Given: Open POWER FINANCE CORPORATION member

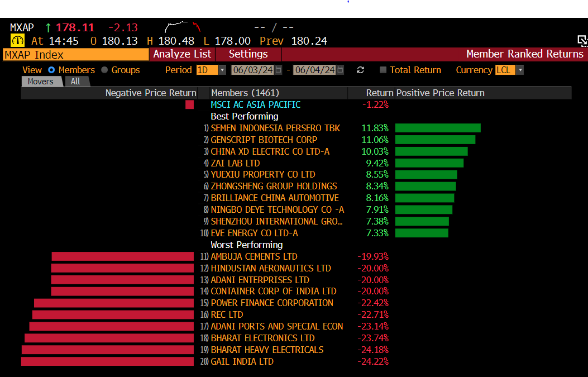Looking at the screenshot, I should (272, 303).
